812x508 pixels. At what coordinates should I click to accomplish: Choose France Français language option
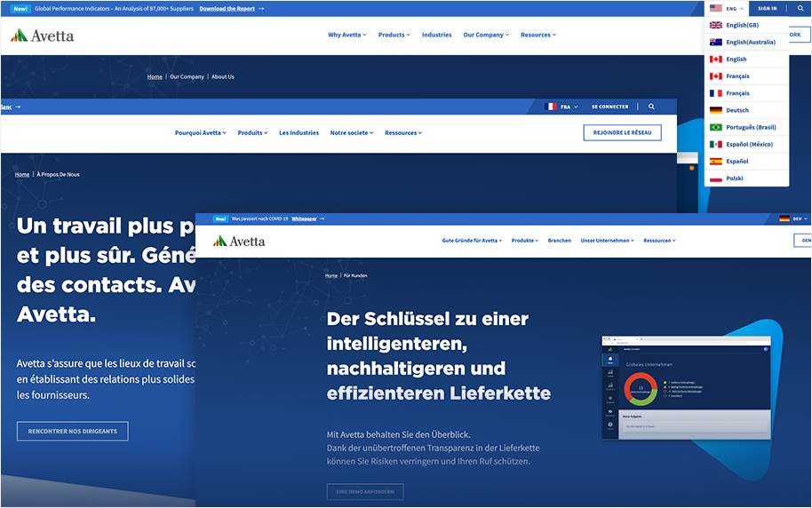click(746, 93)
